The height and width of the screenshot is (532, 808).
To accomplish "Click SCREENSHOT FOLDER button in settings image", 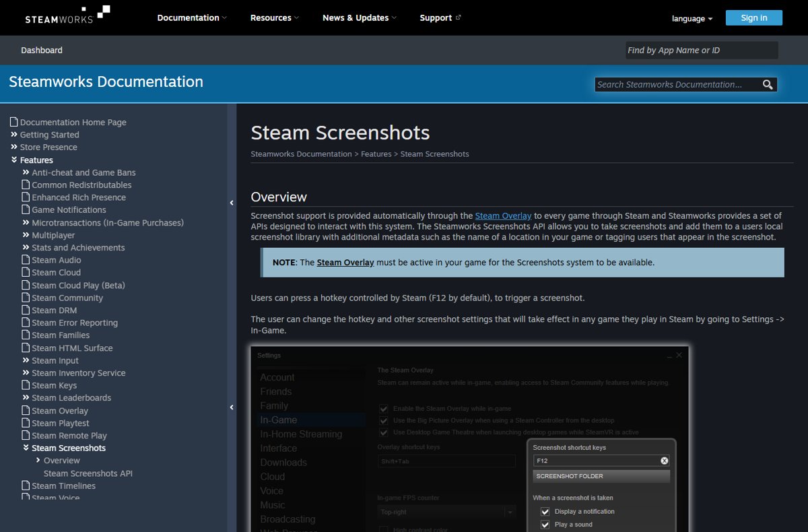I will (601, 476).
